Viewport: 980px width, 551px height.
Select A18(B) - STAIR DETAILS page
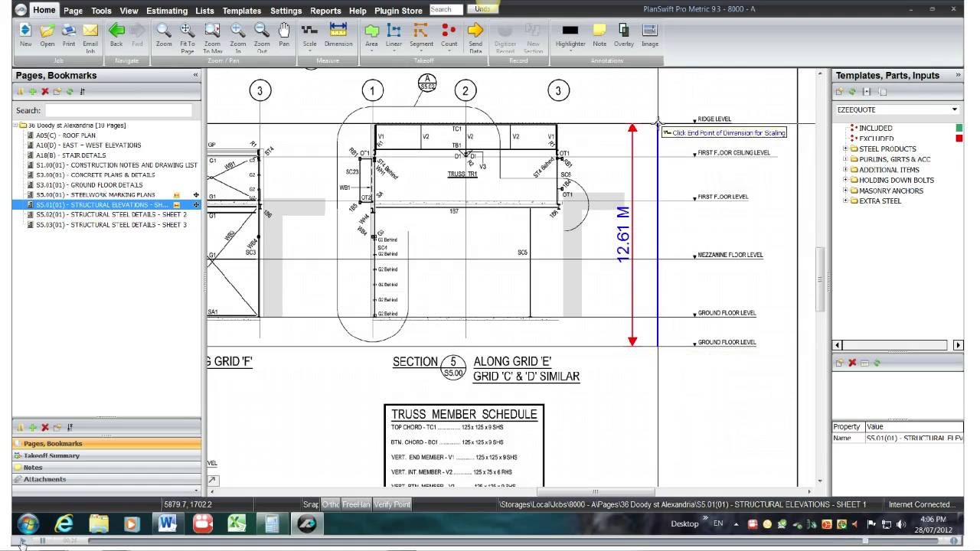click(71, 155)
